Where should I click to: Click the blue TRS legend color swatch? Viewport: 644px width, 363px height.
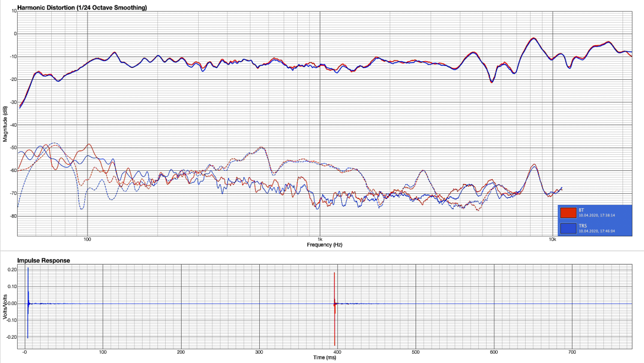click(568, 228)
